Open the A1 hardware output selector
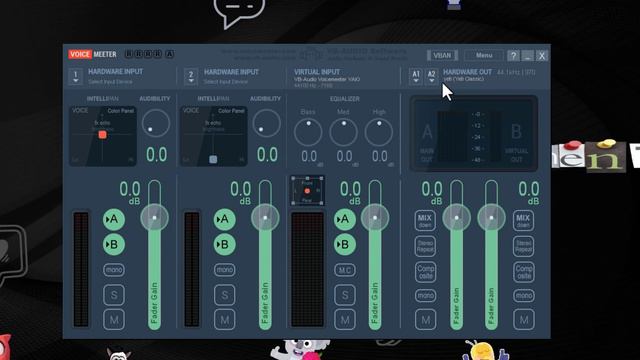The height and width of the screenshot is (360, 640). tap(416, 76)
